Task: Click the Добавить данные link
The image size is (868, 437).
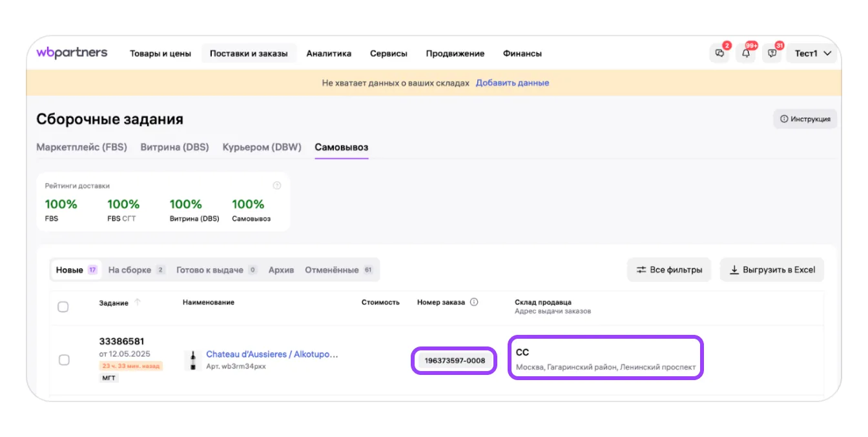Action: click(512, 83)
